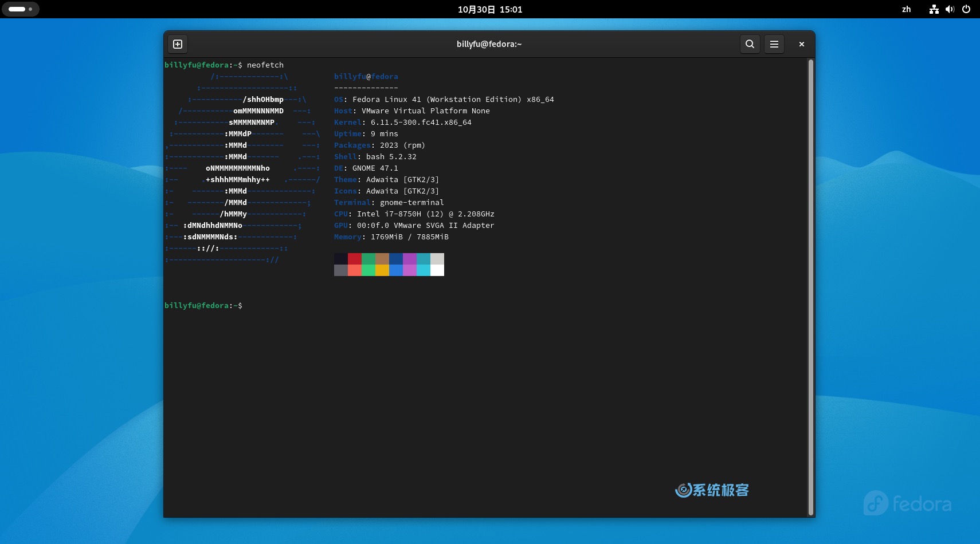Image resolution: width=980 pixels, height=544 pixels.
Task: Click the CPU line Intel i7-8750H
Action: [x=414, y=214]
